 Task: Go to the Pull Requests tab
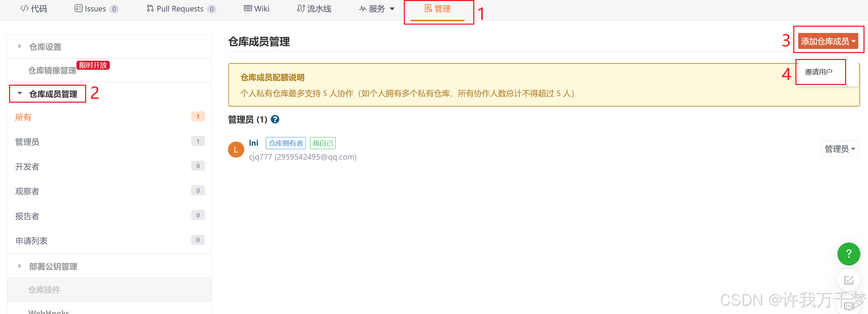point(181,9)
